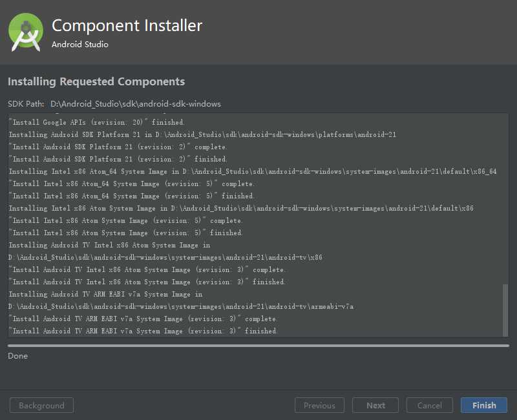The height and width of the screenshot is (420, 517).
Task: Click the SDK path value text
Action: pos(136,103)
